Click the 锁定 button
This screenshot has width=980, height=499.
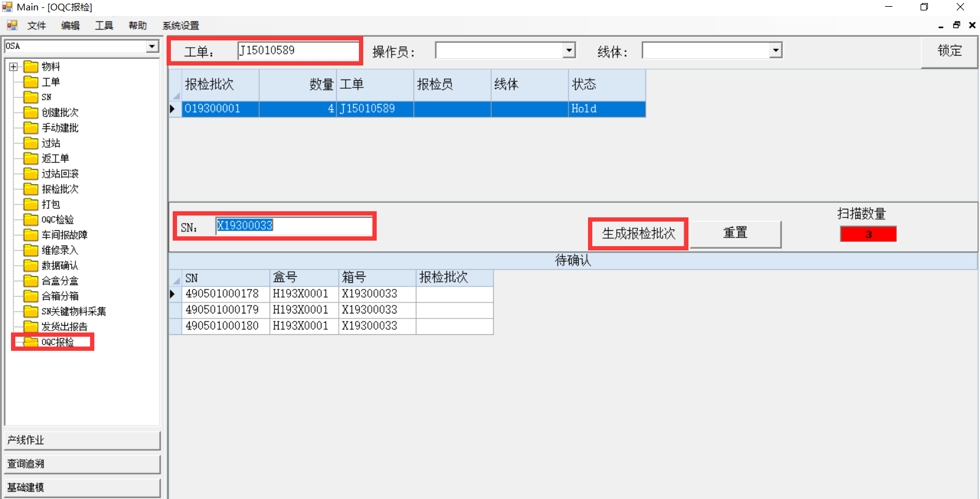(x=949, y=51)
